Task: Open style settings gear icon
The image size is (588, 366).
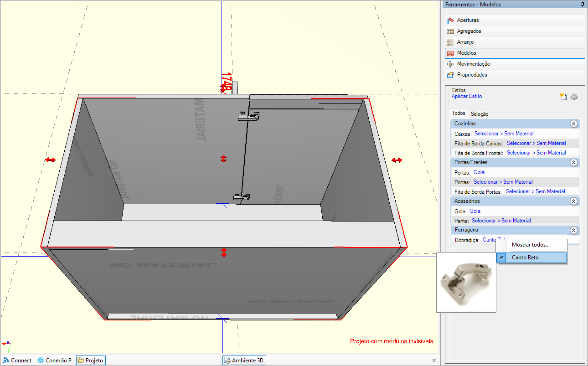Action: click(x=574, y=97)
